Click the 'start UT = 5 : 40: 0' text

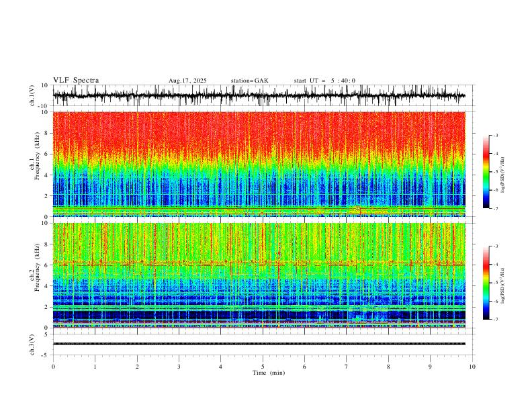324,81
